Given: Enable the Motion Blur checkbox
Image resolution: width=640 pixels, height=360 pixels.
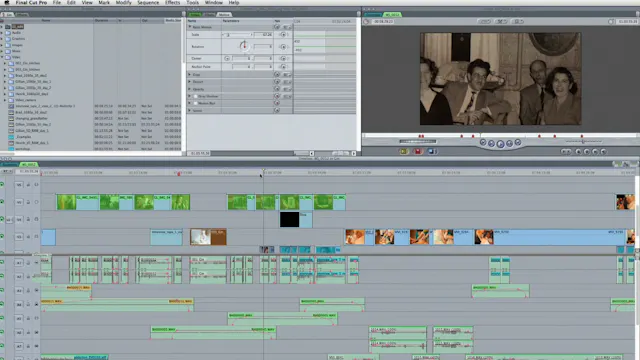Looking at the screenshot, I should coord(196,103).
